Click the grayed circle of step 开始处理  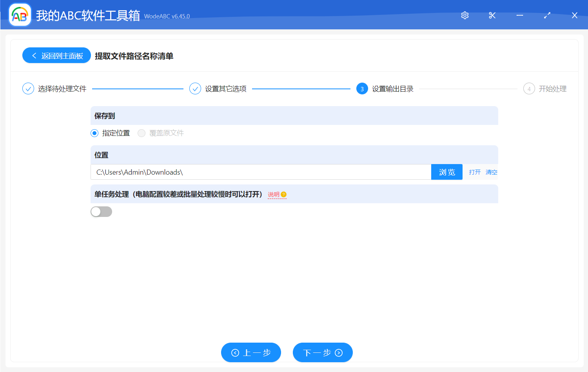pos(529,88)
